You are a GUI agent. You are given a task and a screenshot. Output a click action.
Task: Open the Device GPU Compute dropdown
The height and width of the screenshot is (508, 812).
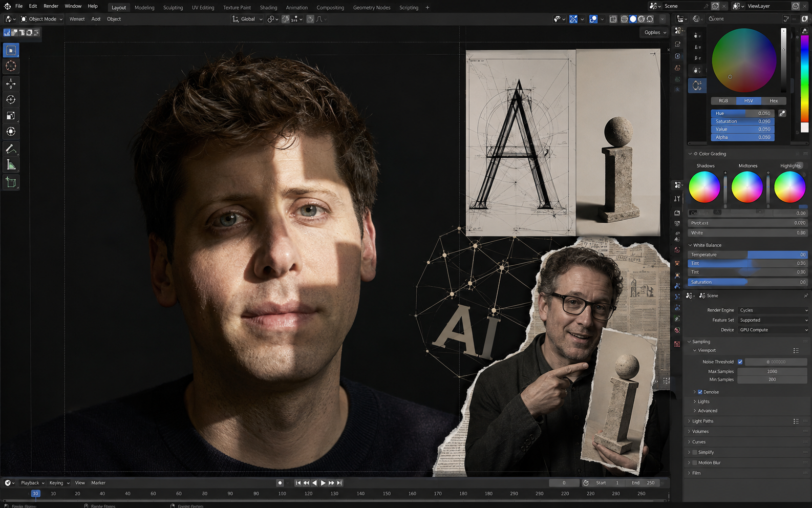pos(774,330)
